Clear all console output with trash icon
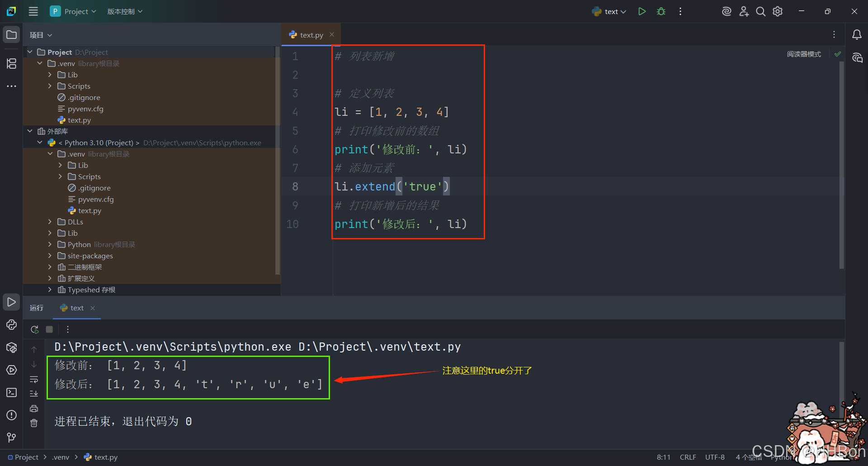This screenshot has width=868, height=466. pyautogui.click(x=34, y=423)
